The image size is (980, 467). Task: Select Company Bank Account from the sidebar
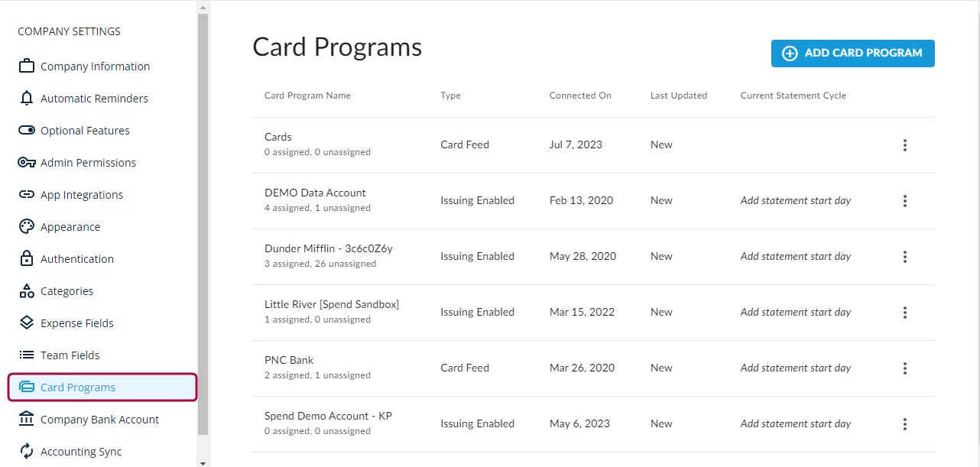click(99, 419)
